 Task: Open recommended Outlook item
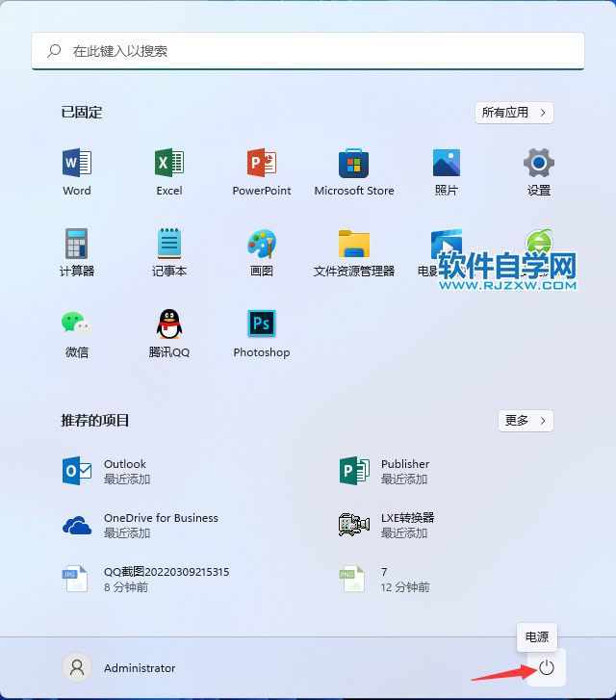(106, 471)
